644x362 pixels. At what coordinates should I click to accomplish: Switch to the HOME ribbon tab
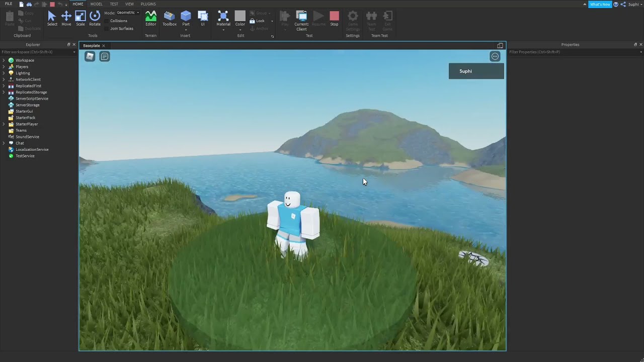coord(78,4)
